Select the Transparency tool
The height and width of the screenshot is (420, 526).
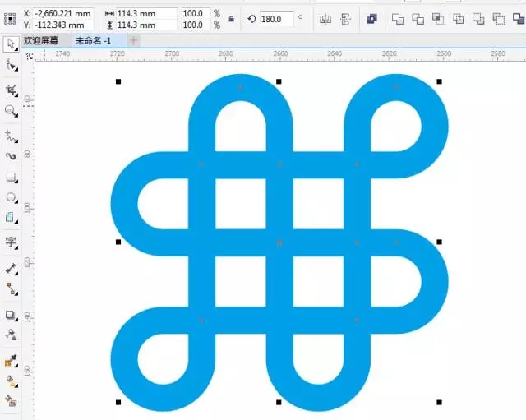tap(11, 335)
